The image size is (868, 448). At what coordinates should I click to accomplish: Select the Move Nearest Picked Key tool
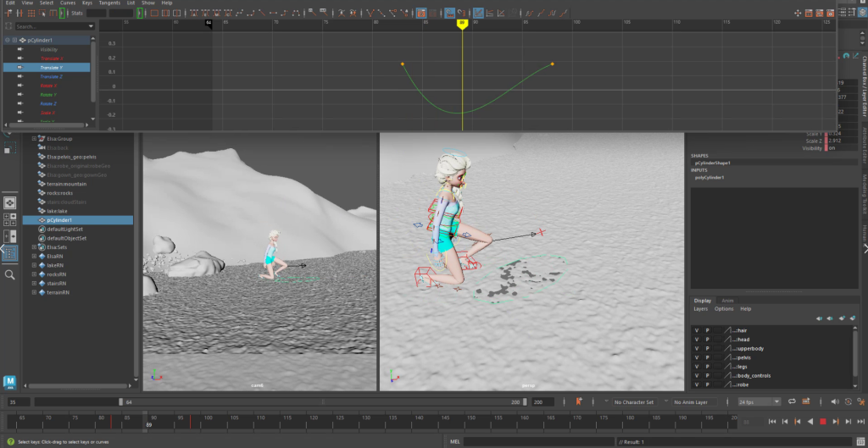[8, 13]
